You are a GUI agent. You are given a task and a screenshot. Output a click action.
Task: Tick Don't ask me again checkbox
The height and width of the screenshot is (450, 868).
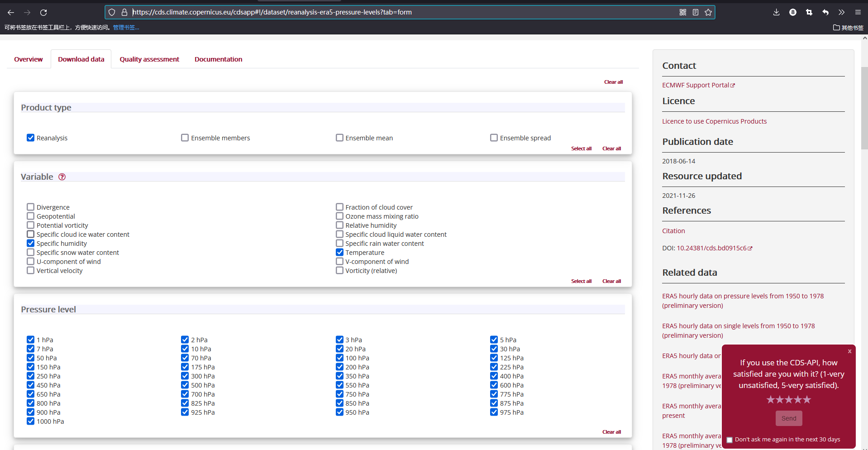[x=730, y=440]
